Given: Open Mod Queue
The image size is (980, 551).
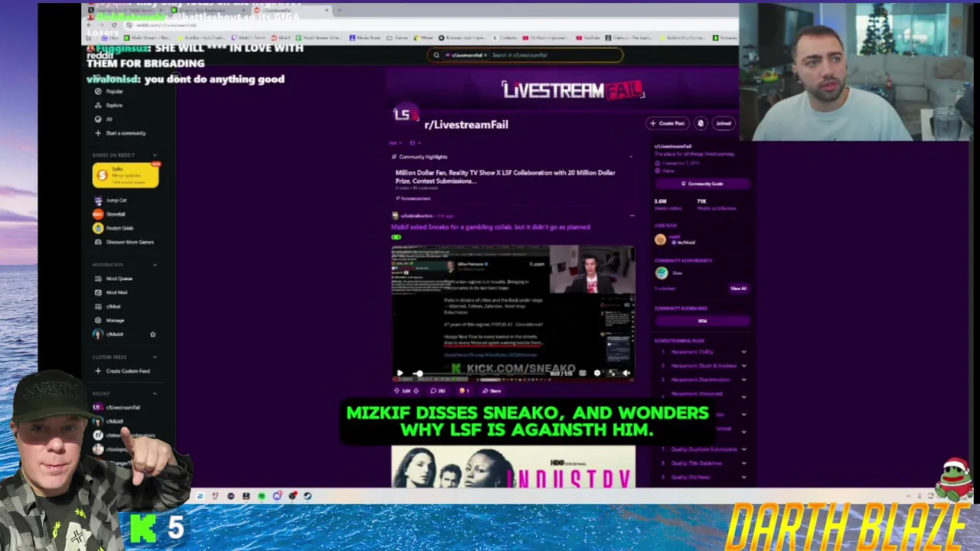Looking at the screenshot, I should click(x=113, y=279).
